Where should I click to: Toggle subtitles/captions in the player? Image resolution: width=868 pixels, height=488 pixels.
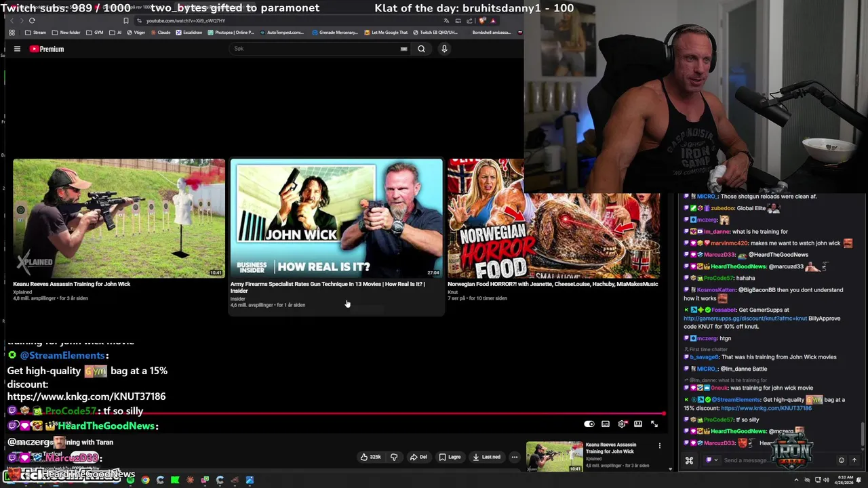click(x=606, y=424)
